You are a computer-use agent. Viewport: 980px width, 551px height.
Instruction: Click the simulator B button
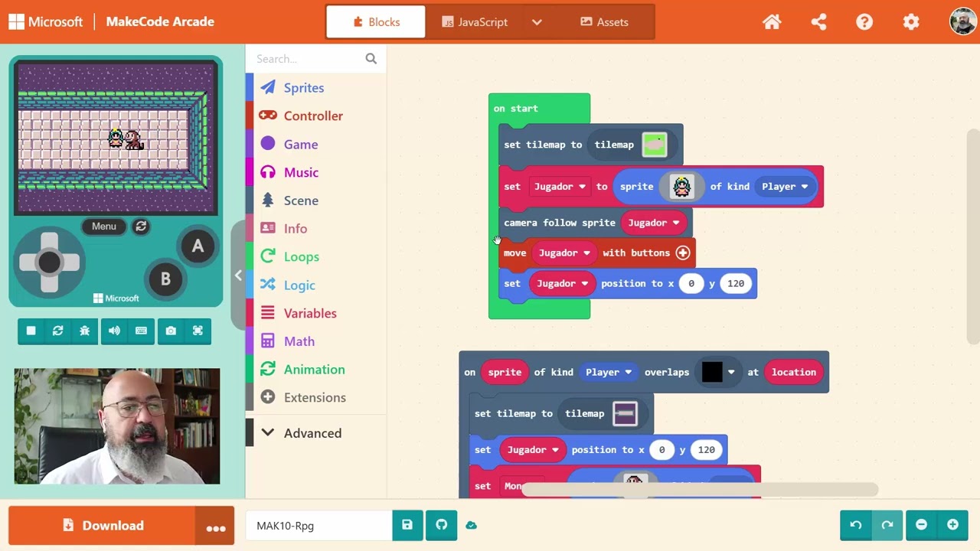pyautogui.click(x=165, y=279)
